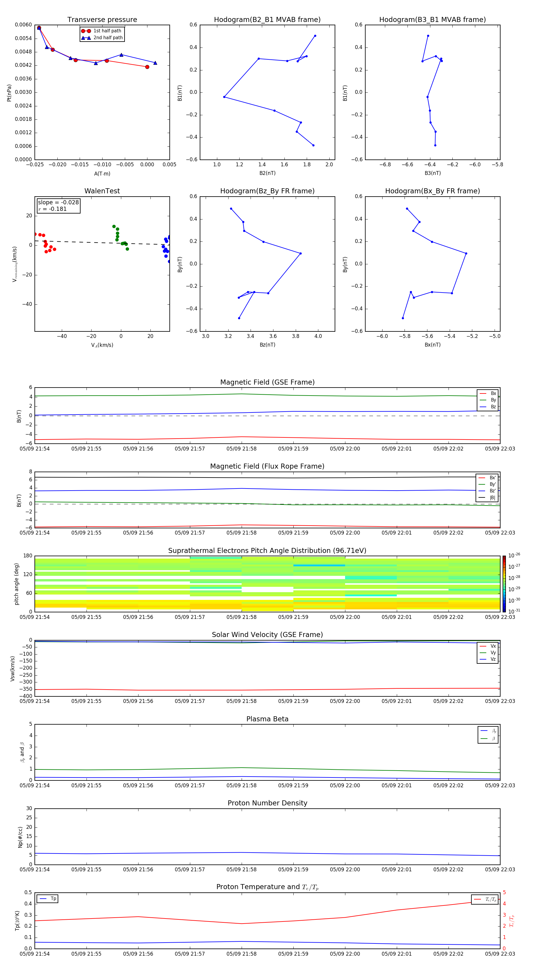535x980 pixels.
Task: Click the 'Proton Number Density' title
Action: pos(267,803)
